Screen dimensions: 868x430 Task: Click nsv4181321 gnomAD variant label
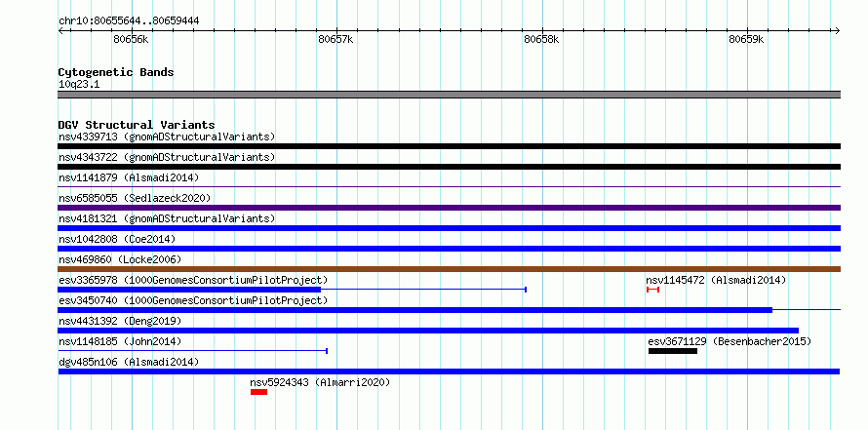[x=167, y=218]
